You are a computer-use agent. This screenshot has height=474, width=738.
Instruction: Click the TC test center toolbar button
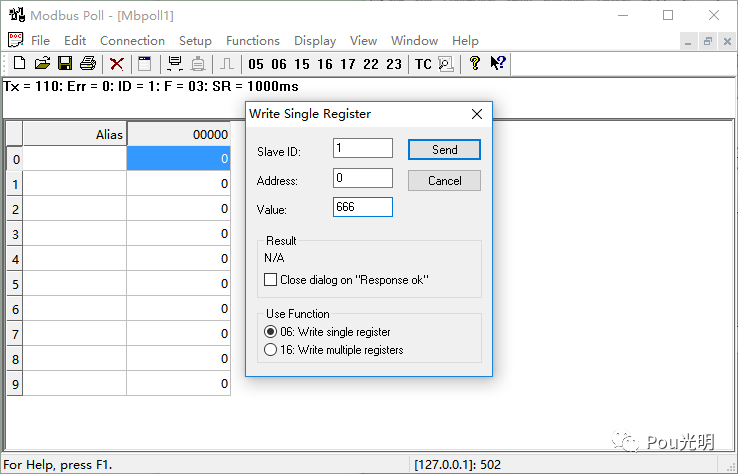[x=423, y=64]
